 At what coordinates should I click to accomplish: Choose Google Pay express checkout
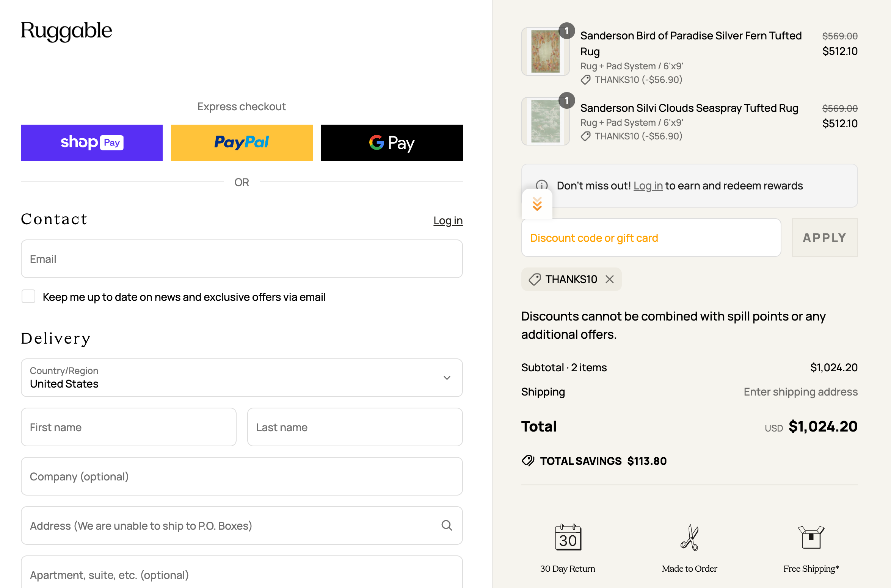(x=392, y=143)
